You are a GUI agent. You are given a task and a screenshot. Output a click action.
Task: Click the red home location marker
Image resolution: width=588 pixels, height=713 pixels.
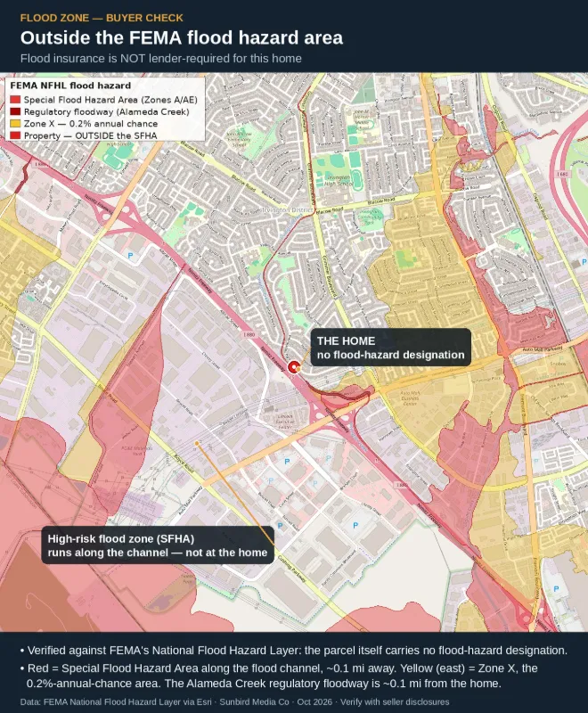pos(294,367)
